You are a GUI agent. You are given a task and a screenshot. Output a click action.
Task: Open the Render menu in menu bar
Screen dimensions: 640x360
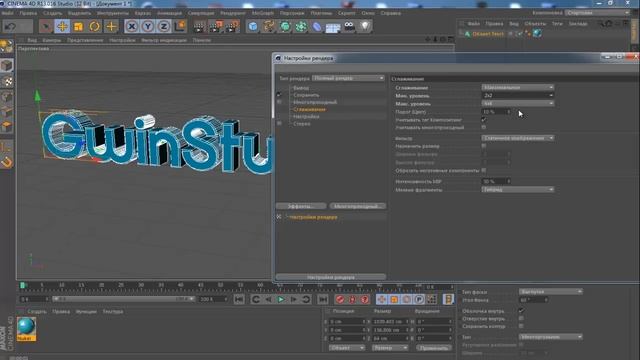pyautogui.click(x=233, y=13)
